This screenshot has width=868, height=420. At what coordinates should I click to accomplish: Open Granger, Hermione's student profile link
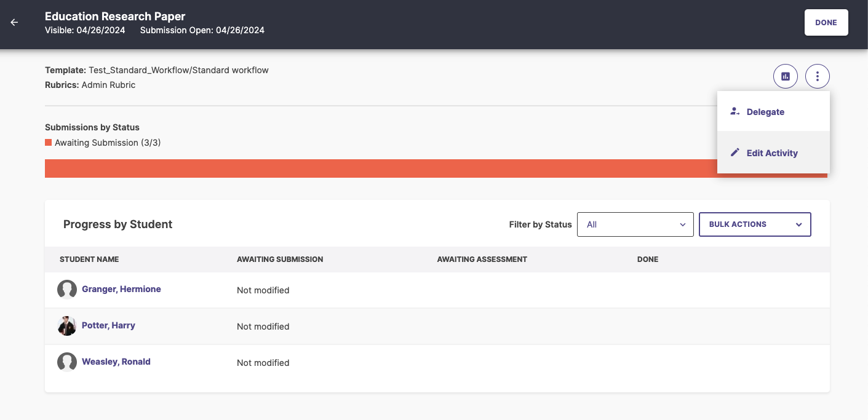(x=121, y=289)
